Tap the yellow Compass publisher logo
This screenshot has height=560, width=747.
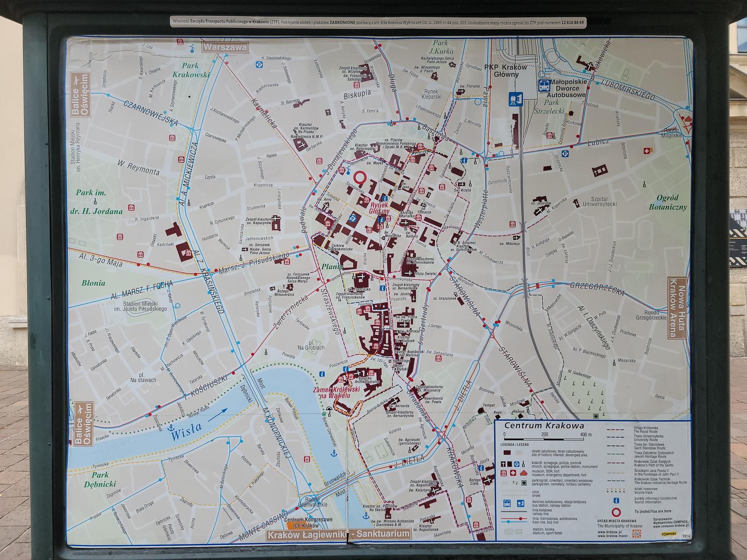668,533
